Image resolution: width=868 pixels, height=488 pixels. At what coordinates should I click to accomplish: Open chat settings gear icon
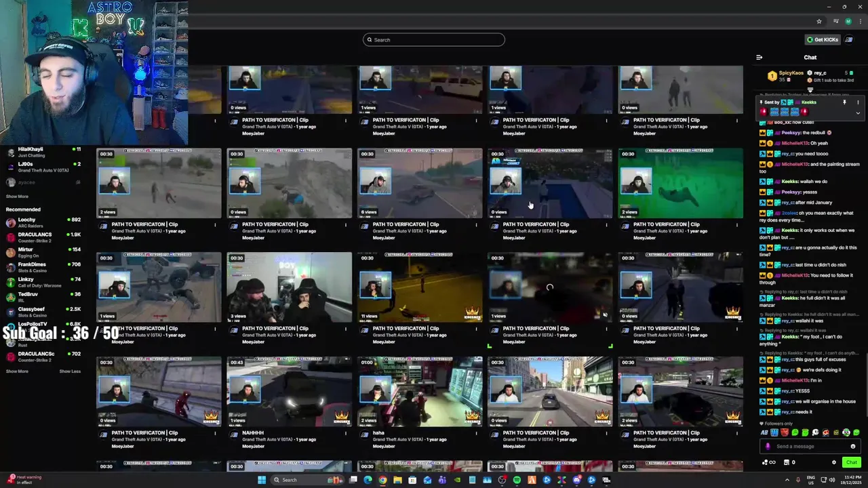pos(834,462)
